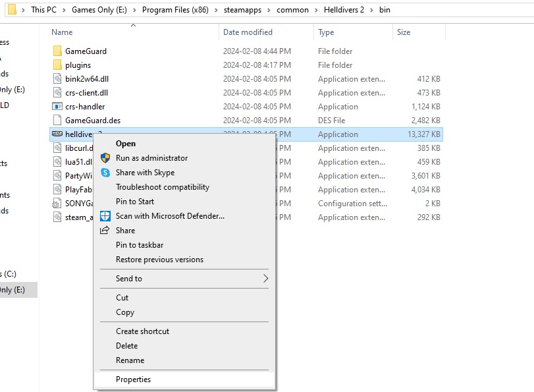The height and width of the screenshot is (392, 534).
Task: Expand the chevron after This PC
Action: point(64,11)
